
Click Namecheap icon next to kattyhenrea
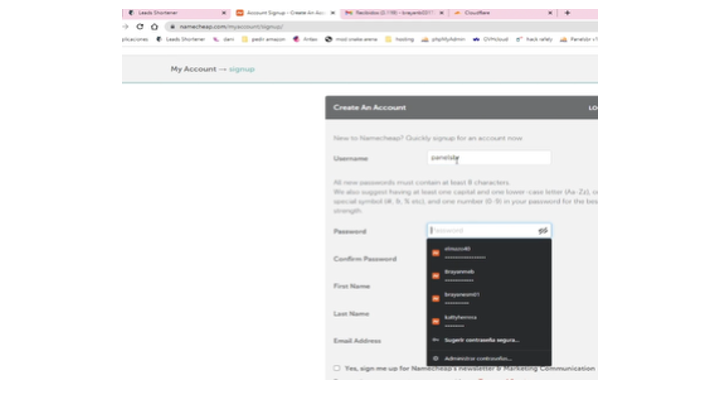point(435,321)
